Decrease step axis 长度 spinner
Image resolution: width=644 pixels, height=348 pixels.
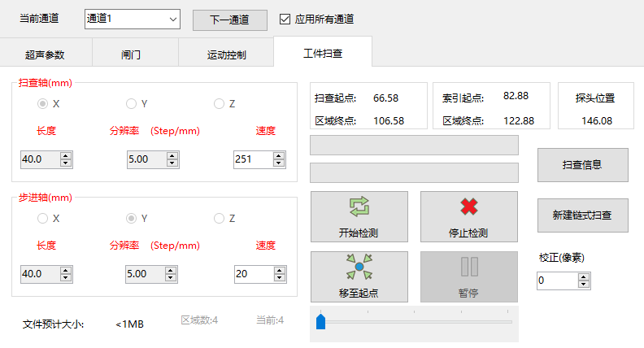pos(66,278)
